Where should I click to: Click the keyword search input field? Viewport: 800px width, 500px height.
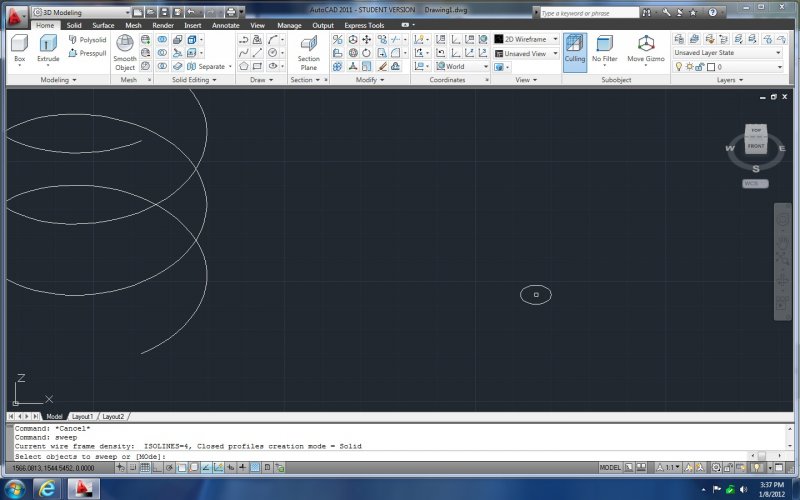[589, 13]
